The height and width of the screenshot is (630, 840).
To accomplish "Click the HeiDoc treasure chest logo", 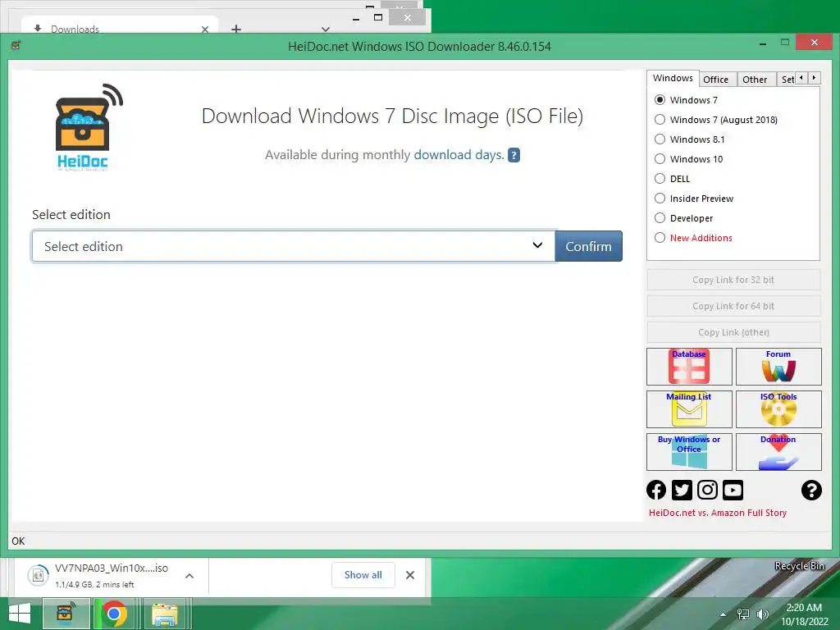I will point(86,127).
